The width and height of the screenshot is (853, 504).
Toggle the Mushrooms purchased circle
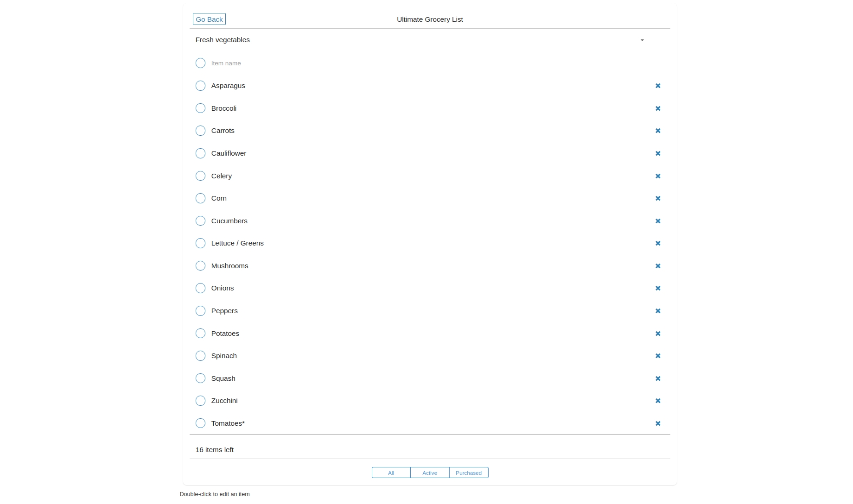click(200, 266)
